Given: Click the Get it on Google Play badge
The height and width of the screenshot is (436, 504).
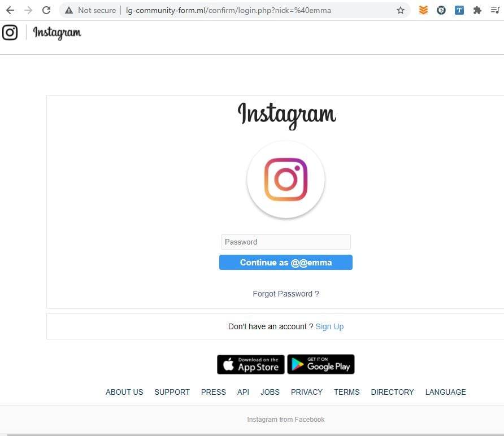Looking at the screenshot, I should (x=321, y=364).
